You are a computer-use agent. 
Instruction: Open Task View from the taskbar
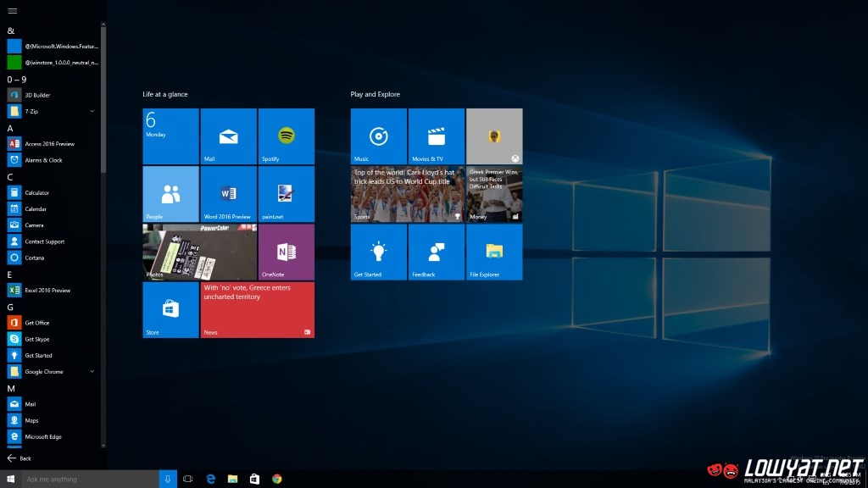(188, 480)
